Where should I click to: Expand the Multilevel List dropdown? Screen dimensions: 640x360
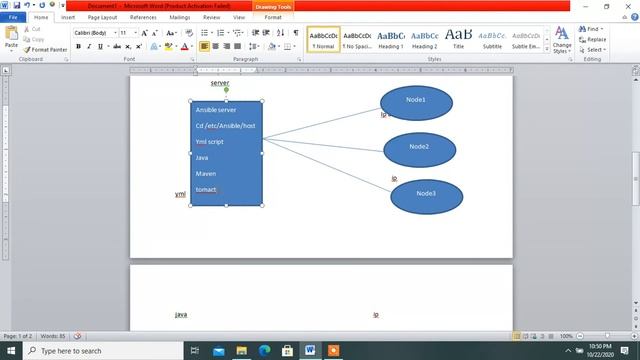point(243,33)
